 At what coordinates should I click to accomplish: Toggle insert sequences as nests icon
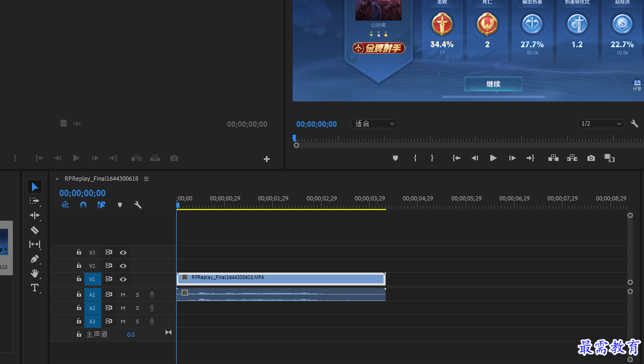click(x=65, y=205)
